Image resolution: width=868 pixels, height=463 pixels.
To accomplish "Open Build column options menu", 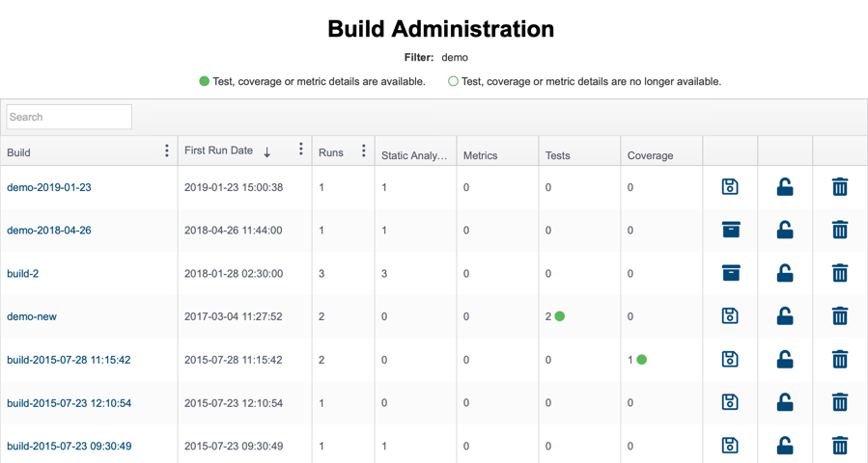I will (x=167, y=150).
